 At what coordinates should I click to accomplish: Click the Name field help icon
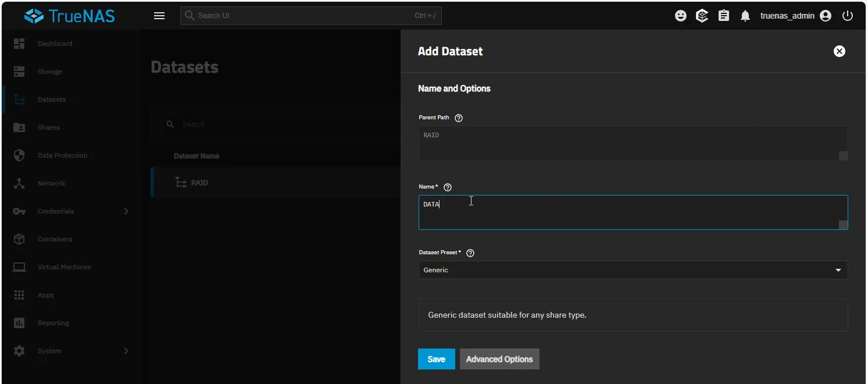(x=447, y=187)
